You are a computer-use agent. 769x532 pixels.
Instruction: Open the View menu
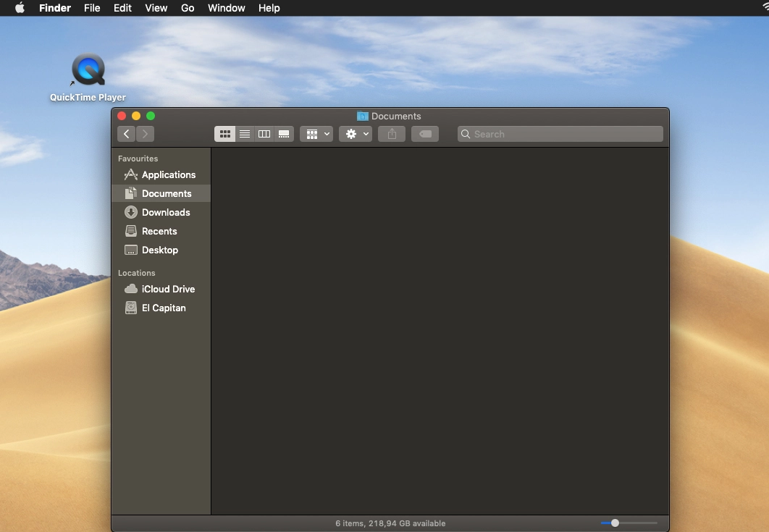click(x=156, y=8)
